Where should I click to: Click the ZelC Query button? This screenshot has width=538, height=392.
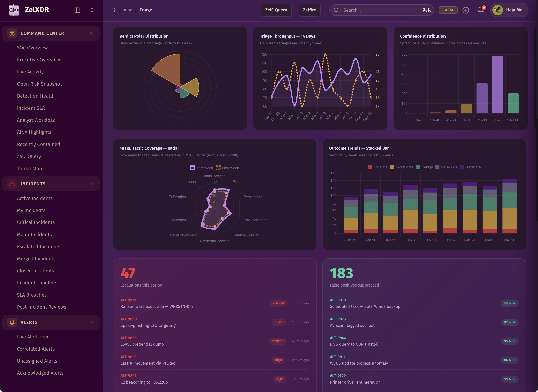point(276,10)
